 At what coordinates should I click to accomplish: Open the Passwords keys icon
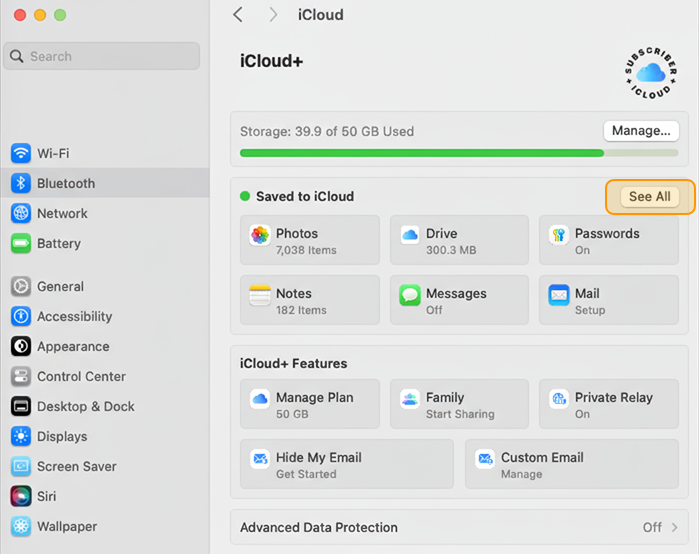coord(559,235)
